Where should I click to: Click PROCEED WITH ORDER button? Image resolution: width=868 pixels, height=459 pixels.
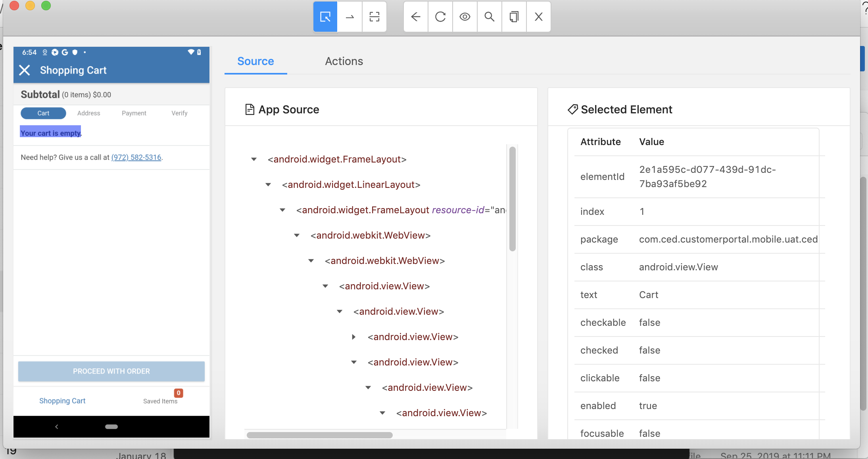pos(111,371)
